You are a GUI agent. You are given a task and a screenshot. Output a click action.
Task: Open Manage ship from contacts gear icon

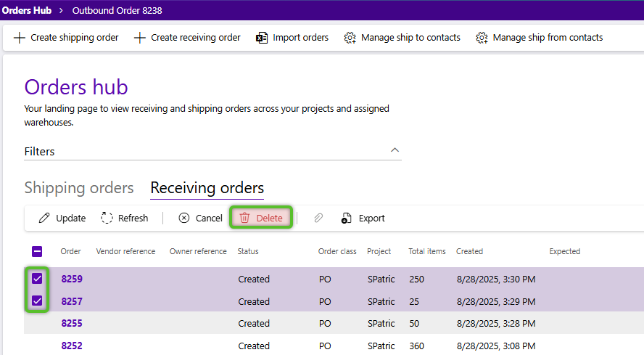pyautogui.click(x=482, y=38)
